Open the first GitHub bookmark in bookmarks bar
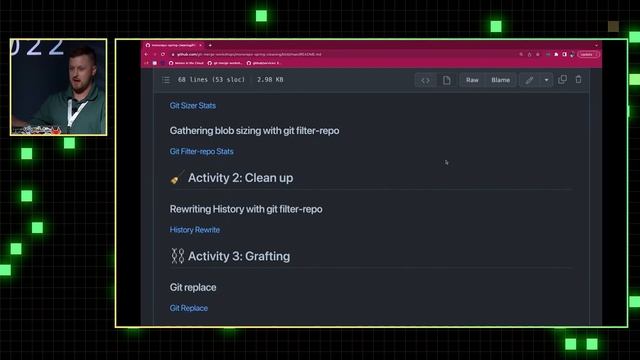This screenshot has height=360, width=640. point(186,63)
